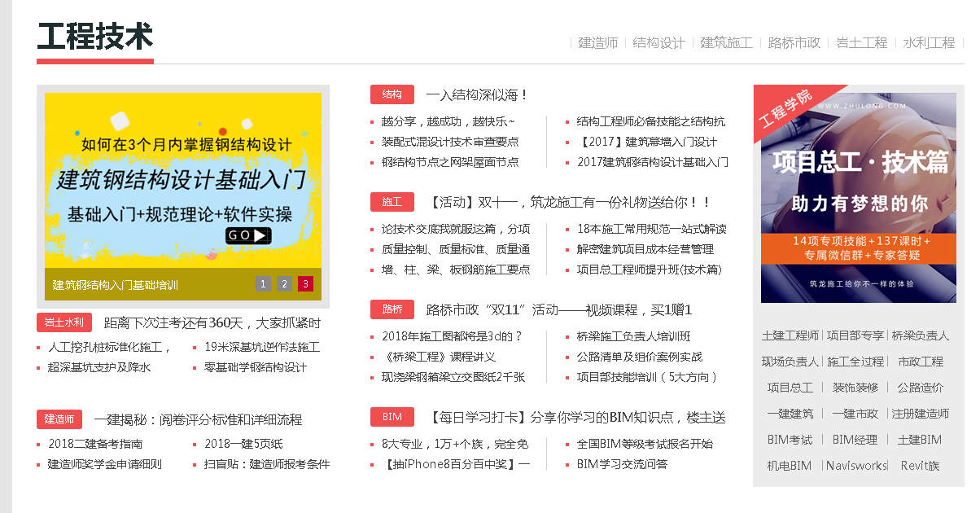Open link 《桥梁工程》课程讲义
The width and height of the screenshot is (980, 513).
439,357
